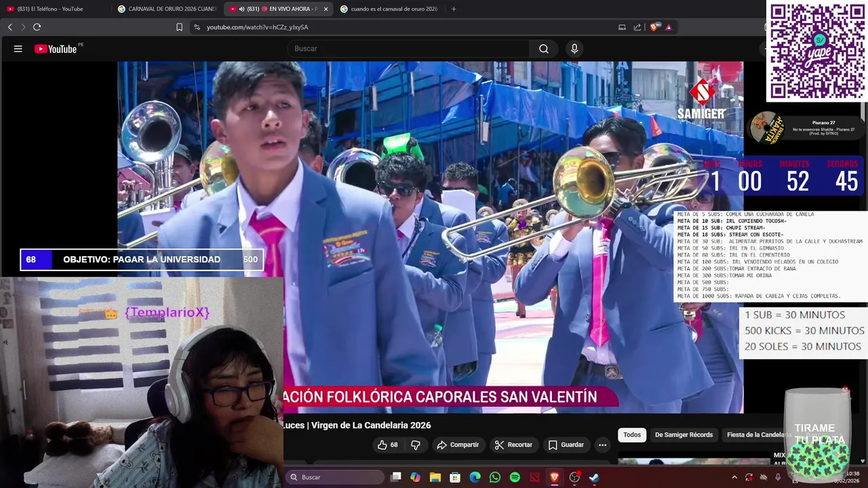Click the Recortar clip button

click(x=513, y=445)
